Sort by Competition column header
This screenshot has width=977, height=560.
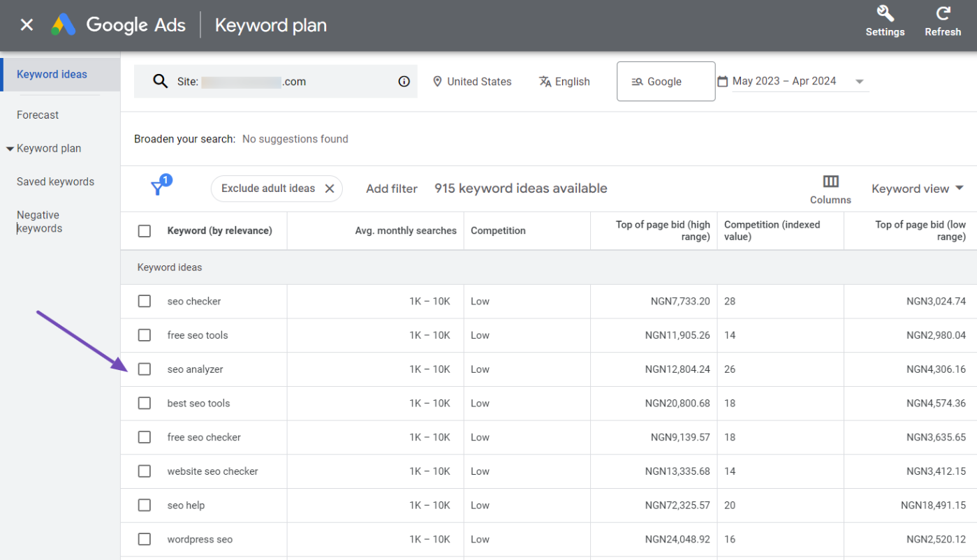[498, 231]
